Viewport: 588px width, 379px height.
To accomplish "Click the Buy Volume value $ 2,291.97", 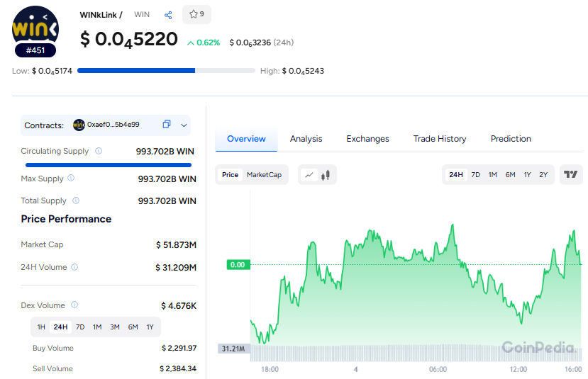I will click(x=179, y=348).
